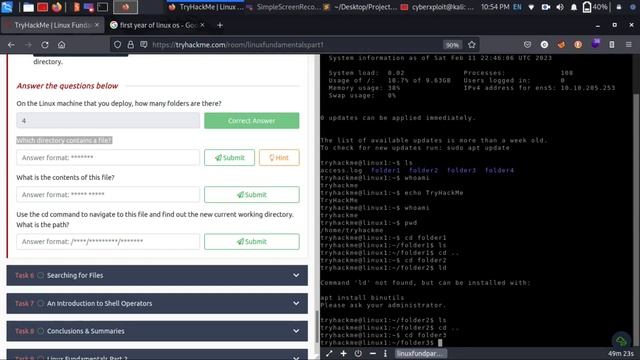
Task: Expand Task 7 Introduction to Shell Operators
Action: [x=157, y=303]
